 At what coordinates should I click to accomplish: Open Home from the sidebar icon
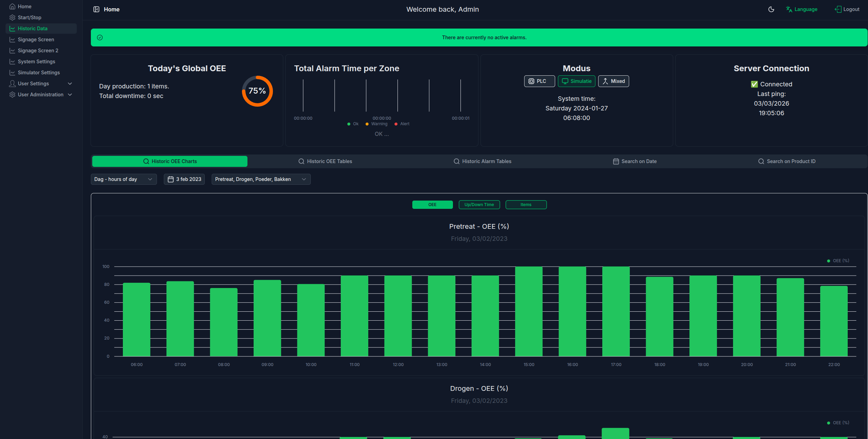point(12,7)
